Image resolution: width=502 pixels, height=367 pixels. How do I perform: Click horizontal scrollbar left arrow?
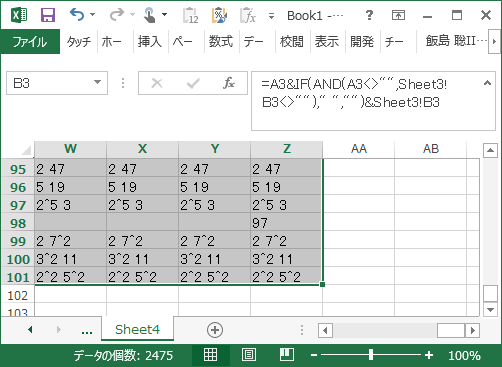click(x=325, y=330)
